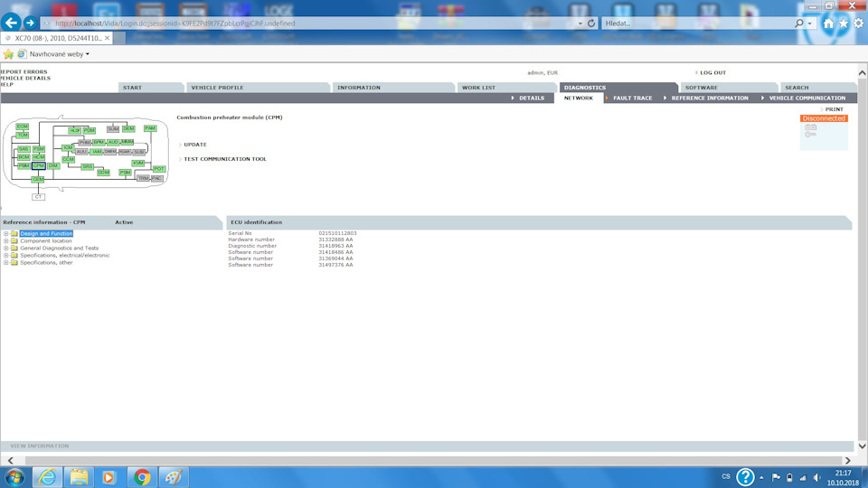Open Internet Explorer Home icon

pyautogui.click(x=828, y=23)
